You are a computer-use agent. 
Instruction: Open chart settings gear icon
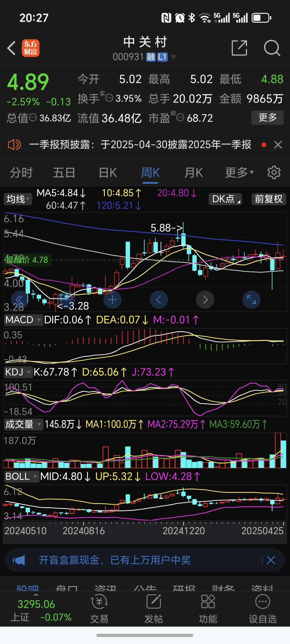(x=274, y=172)
